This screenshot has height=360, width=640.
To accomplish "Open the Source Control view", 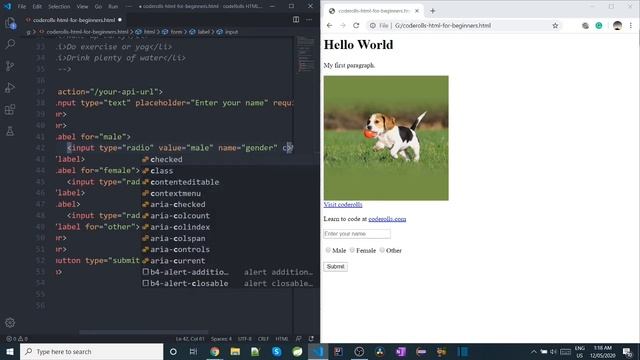I will coord(10,66).
